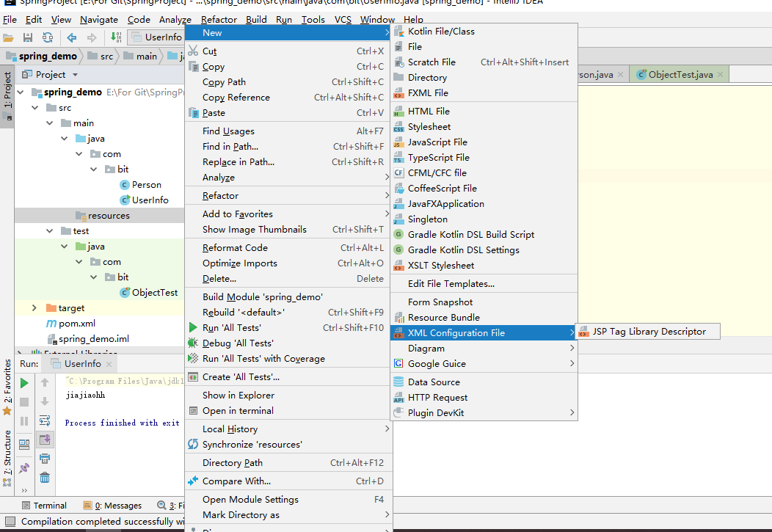772x532 pixels.
Task: Click the Back navigation arrow
Action: (x=72, y=37)
